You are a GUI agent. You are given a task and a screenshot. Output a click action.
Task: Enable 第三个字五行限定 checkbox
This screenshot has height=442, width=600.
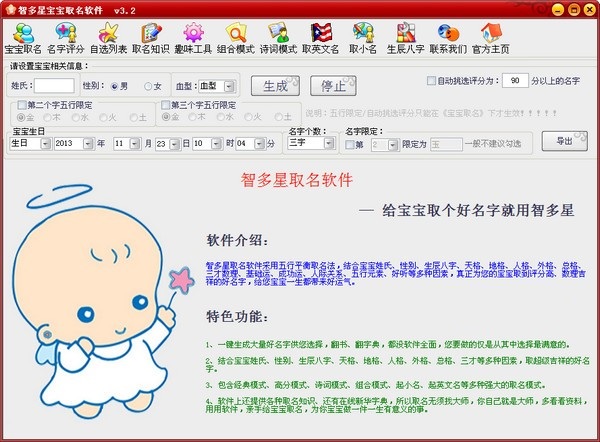(162, 105)
